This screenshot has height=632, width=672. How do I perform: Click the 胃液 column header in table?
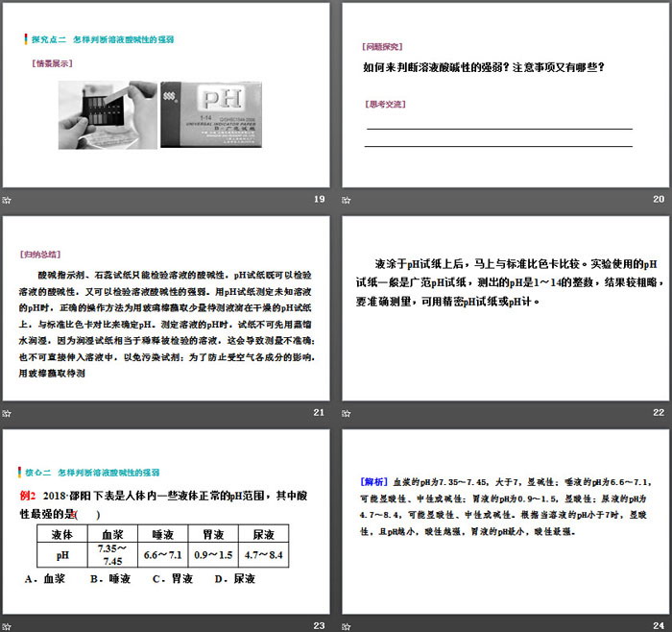(214, 534)
